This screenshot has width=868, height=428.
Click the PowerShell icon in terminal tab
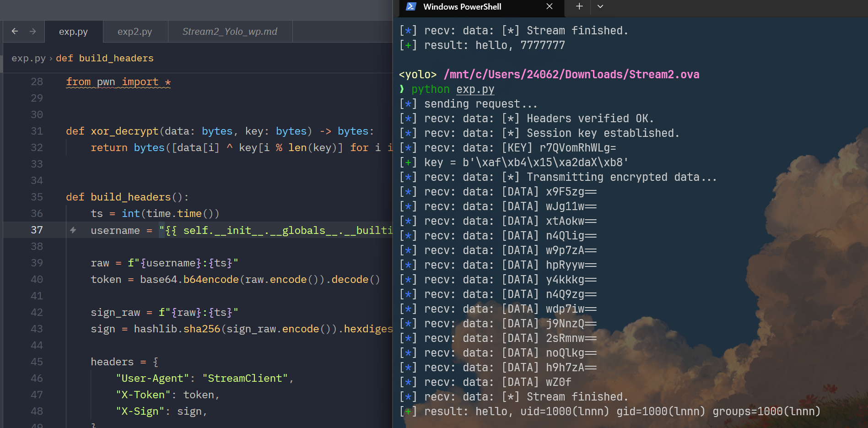click(411, 6)
